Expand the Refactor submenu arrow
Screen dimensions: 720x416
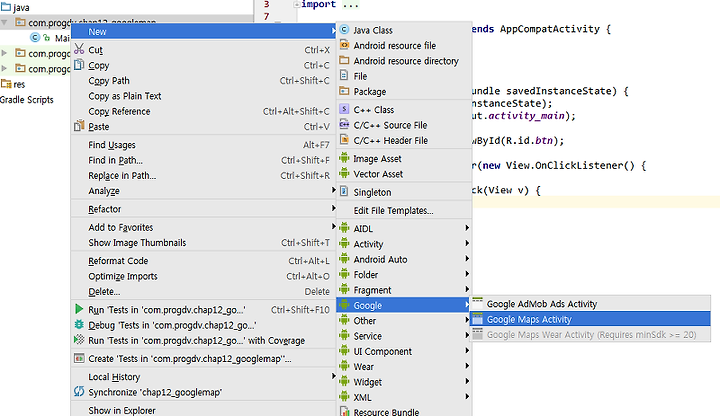coord(333,208)
